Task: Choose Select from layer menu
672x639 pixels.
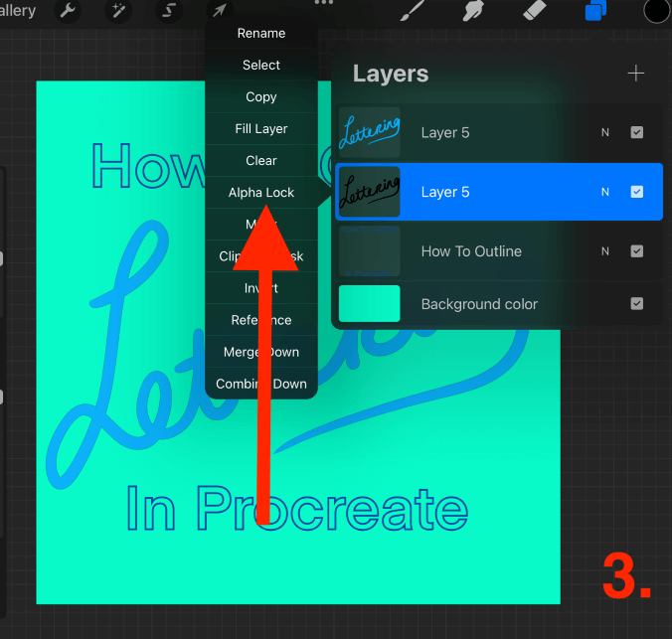Action: [261, 66]
